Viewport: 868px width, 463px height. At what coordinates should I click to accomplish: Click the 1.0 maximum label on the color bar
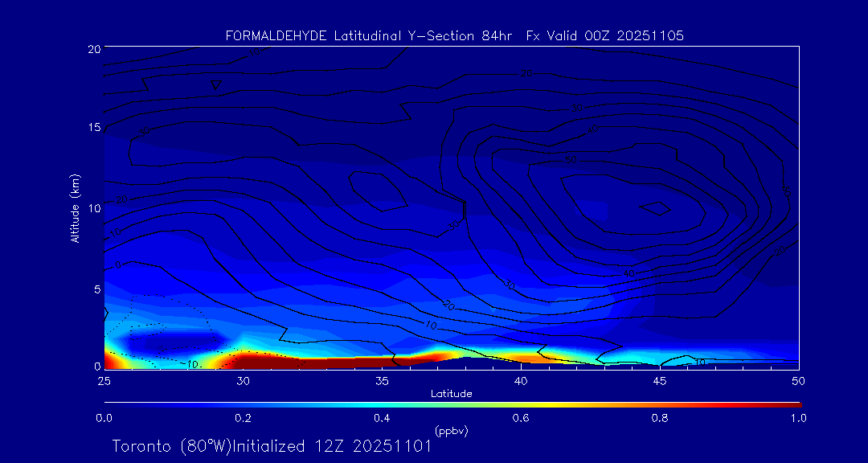798,418
